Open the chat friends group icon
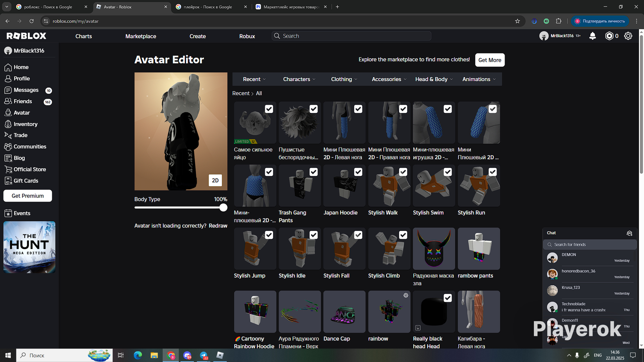The image size is (644, 362). click(630, 233)
